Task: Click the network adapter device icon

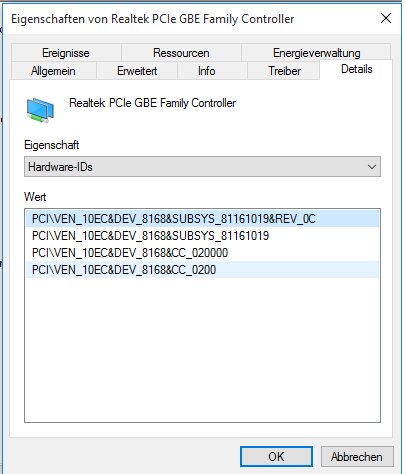Action: click(40, 110)
